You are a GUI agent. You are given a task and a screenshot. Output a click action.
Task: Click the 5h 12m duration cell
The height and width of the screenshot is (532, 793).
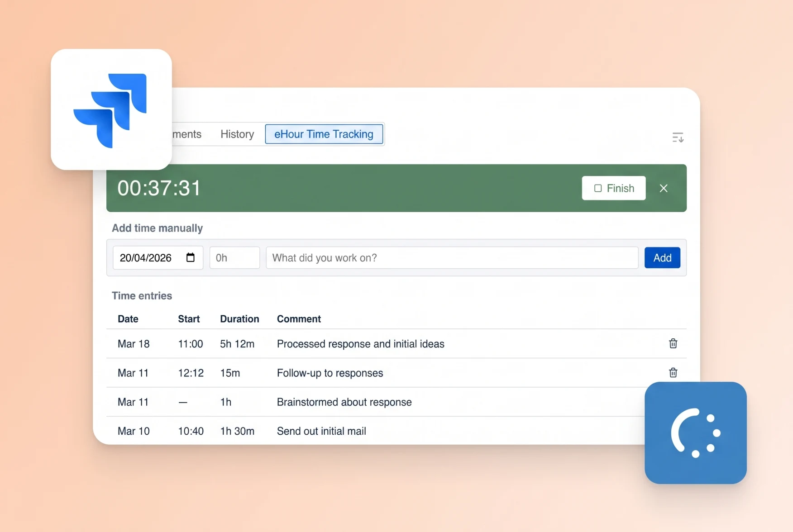tap(237, 344)
